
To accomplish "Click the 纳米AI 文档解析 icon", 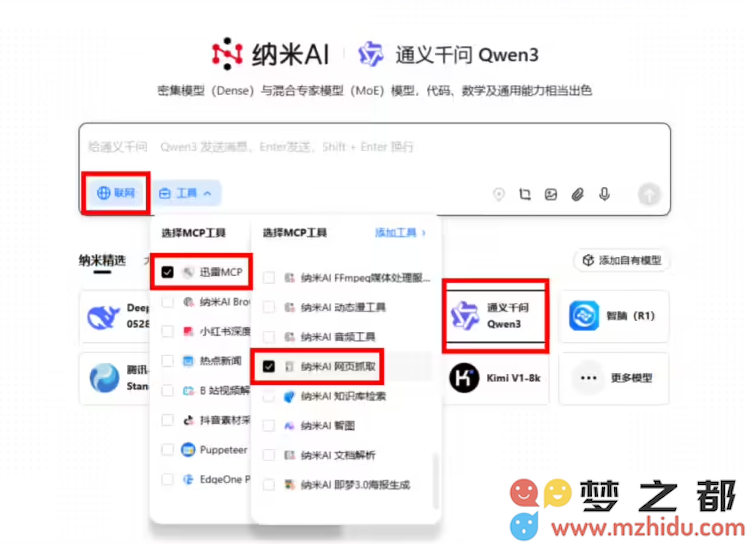I will [289, 455].
